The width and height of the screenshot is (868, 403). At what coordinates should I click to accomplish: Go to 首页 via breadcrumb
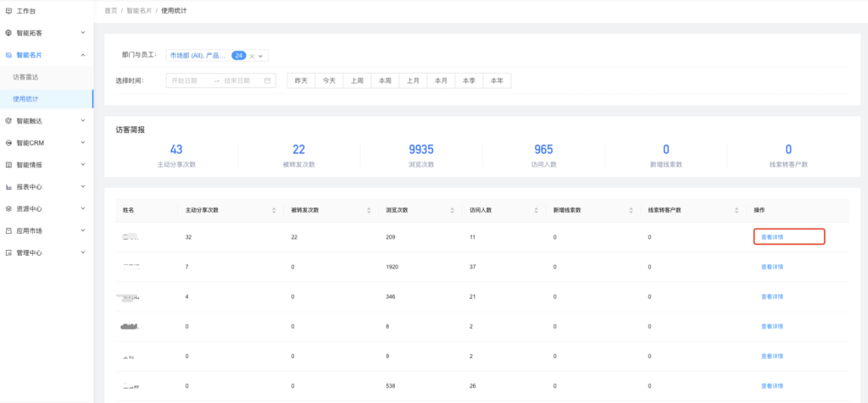pyautogui.click(x=110, y=10)
